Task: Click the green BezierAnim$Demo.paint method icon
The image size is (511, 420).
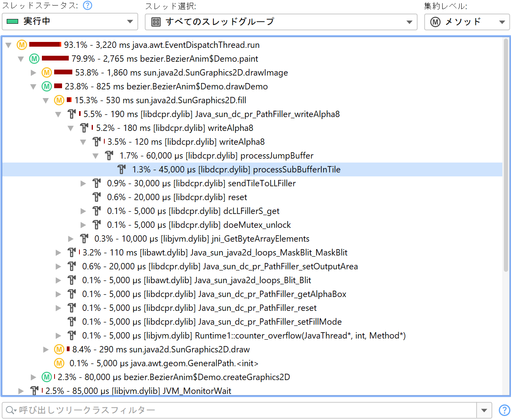Action: click(x=34, y=59)
